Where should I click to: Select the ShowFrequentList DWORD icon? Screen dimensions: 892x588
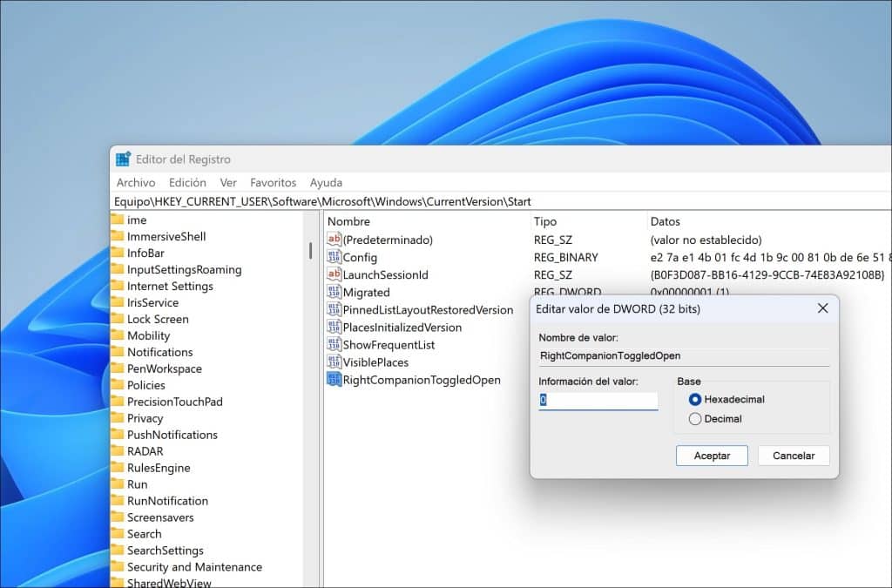pos(334,344)
